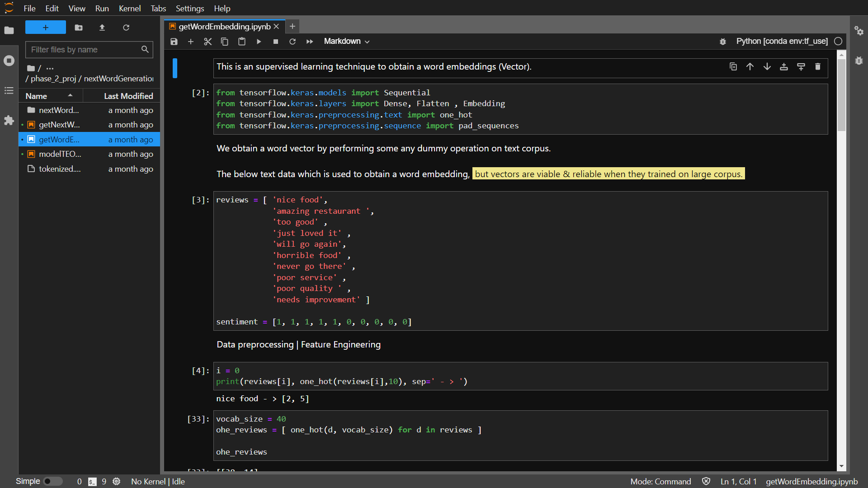Select the getWordE... notebook file
The image size is (868, 488).
click(89, 140)
